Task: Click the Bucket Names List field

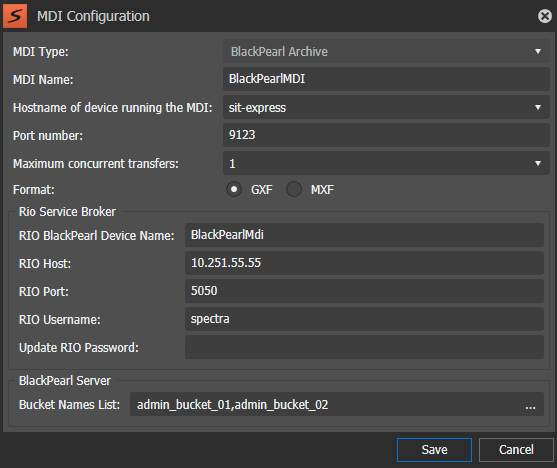Action: 337,404
